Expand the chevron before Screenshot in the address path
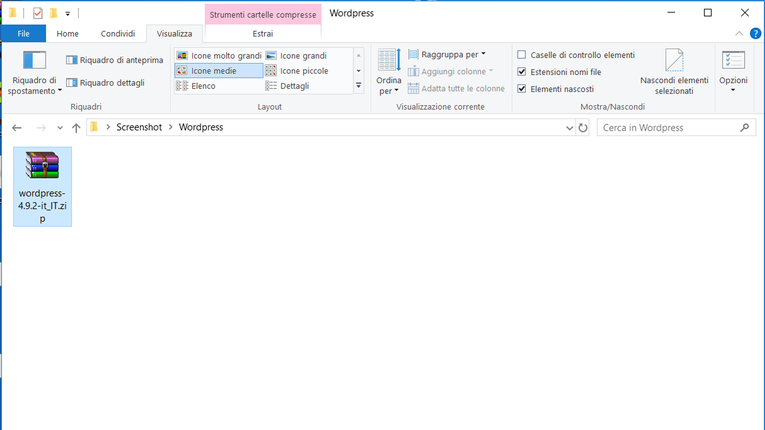Screen dimensions: 765x430 108,127
